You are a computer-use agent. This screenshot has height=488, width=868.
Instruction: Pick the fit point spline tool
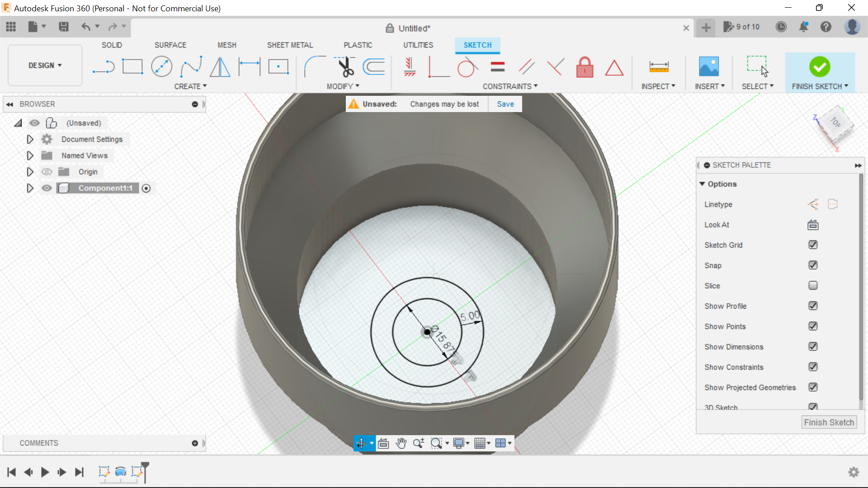pyautogui.click(x=191, y=66)
